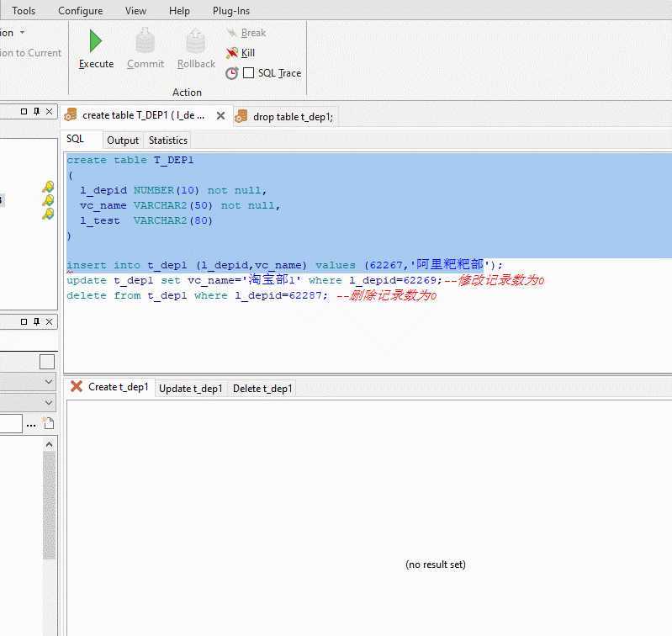
Task: Float the upper left panel window
Action: coord(24,111)
